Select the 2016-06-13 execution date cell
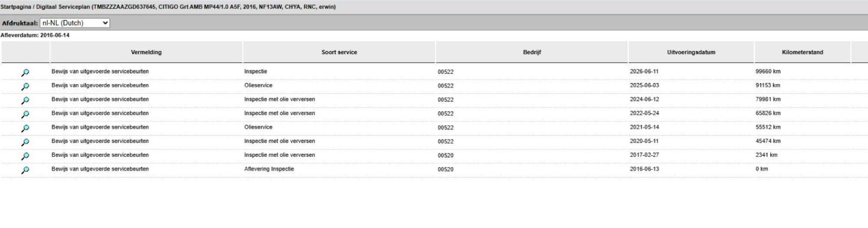 (644, 169)
